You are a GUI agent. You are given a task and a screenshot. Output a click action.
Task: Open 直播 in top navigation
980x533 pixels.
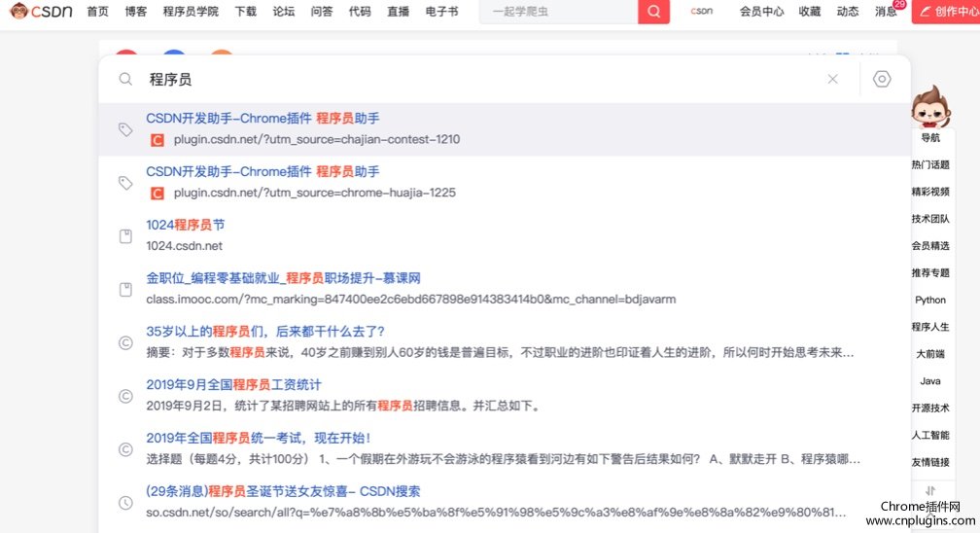399,12
